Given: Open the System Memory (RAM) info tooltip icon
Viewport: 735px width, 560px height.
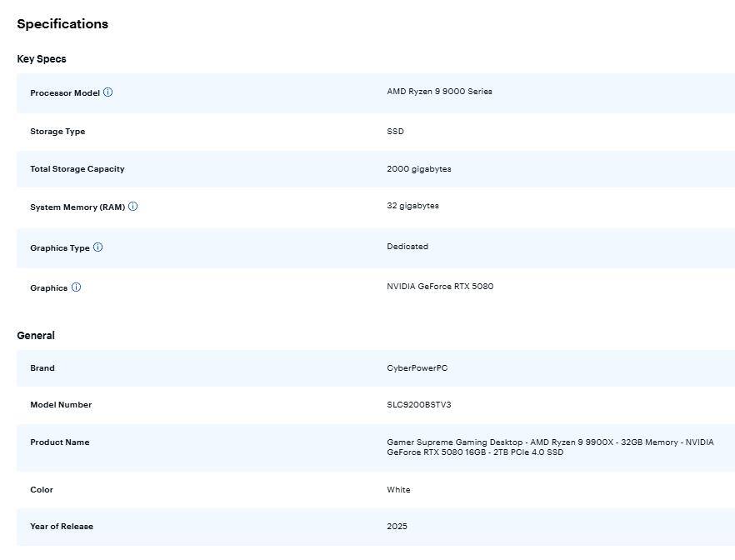Looking at the screenshot, I should (x=132, y=207).
